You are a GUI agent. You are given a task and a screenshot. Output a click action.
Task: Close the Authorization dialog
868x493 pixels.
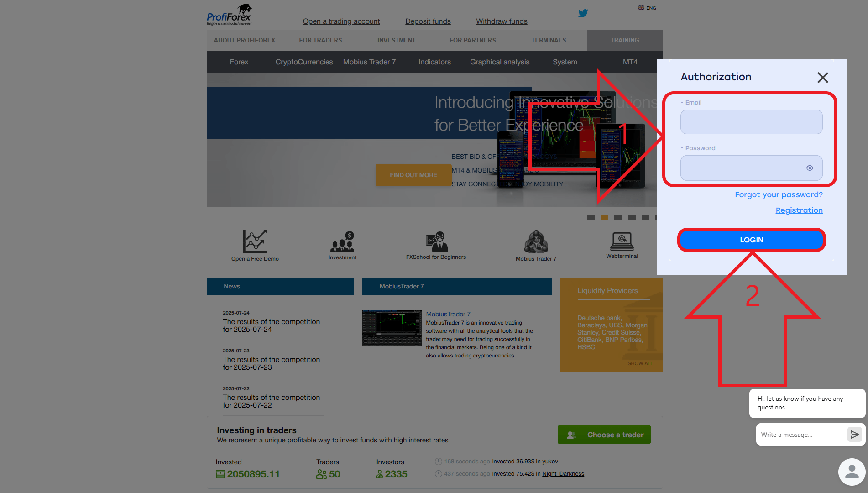click(822, 78)
